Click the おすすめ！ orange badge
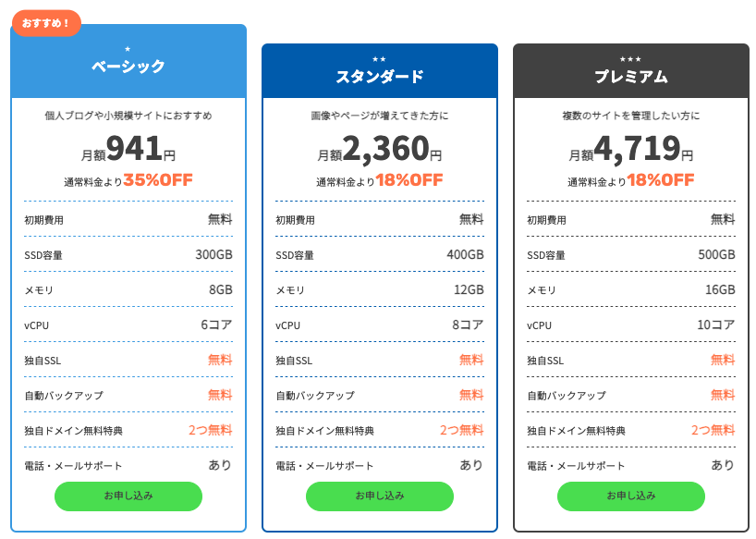The width and height of the screenshot is (756, 539). [x=46, y=23]
